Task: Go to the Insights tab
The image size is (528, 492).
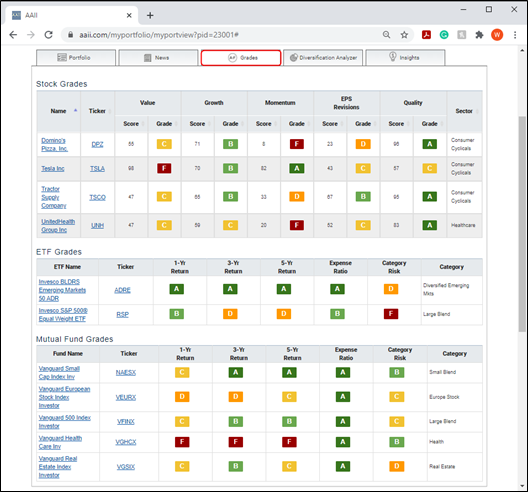Action: pyautogui.click(x=405, y=58)
